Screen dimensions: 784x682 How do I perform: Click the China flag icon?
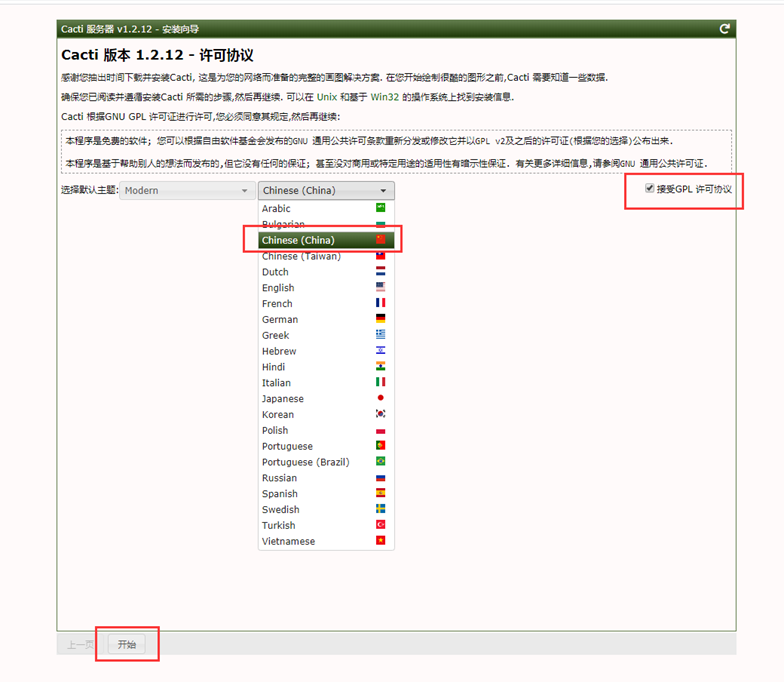(380, 239)
